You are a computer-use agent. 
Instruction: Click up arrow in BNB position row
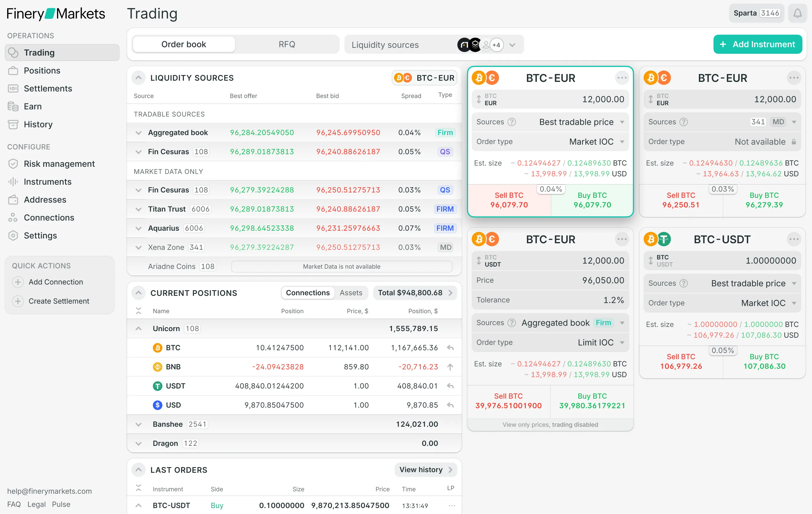(450, 367)
